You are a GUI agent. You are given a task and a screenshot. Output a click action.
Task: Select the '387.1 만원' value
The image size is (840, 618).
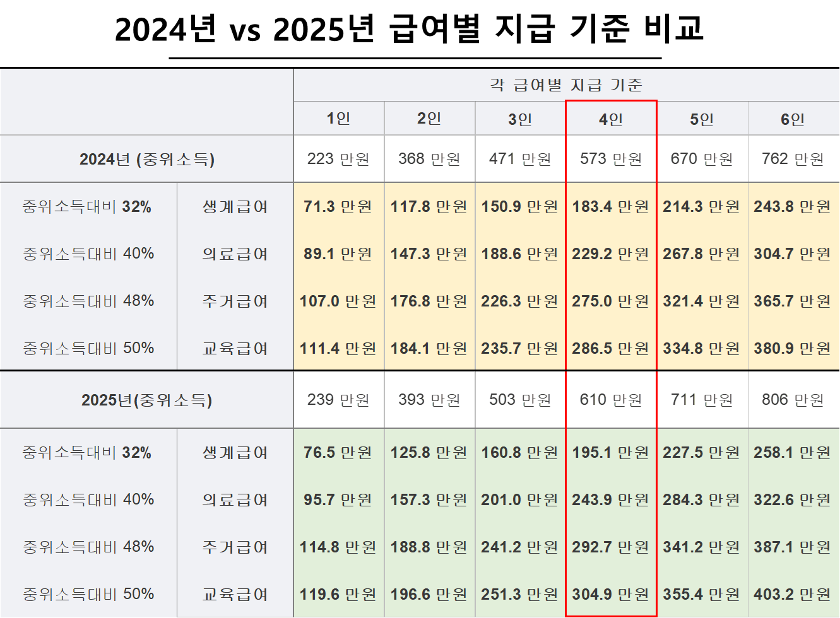click(x=793, y=547)
